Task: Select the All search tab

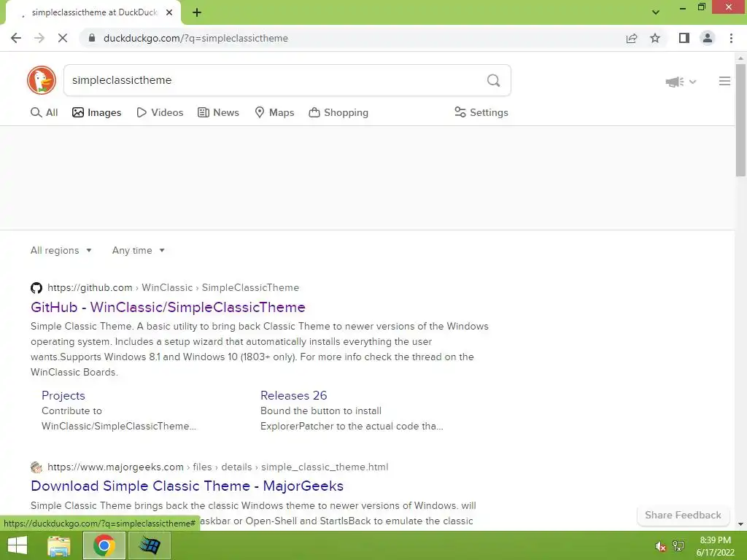Action: [x=44, y=112]
